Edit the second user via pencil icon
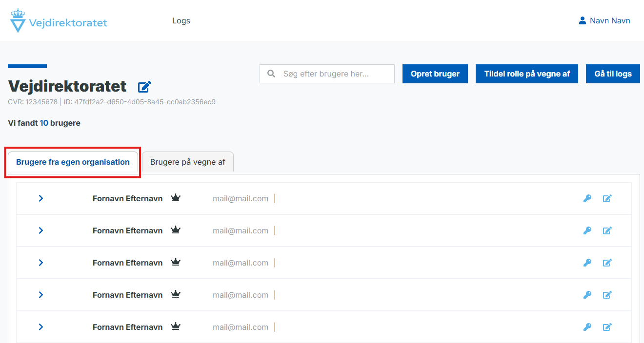 click(607, 230)
